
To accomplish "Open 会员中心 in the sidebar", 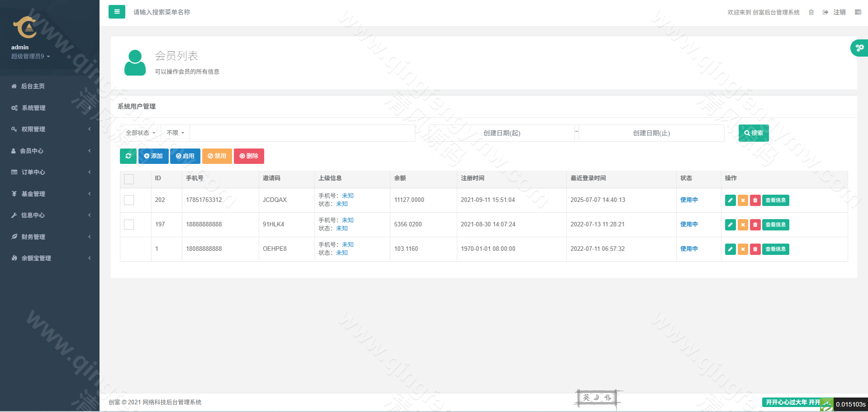I will (32, 151).
